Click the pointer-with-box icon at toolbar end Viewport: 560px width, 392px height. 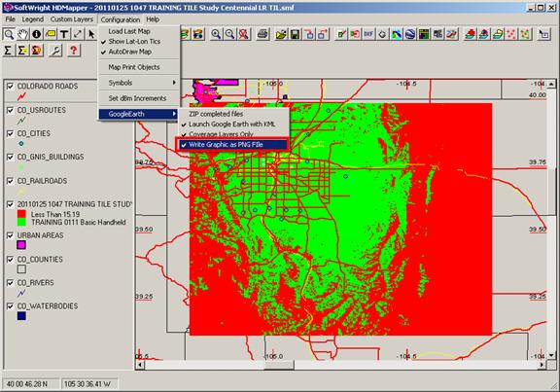543,34
